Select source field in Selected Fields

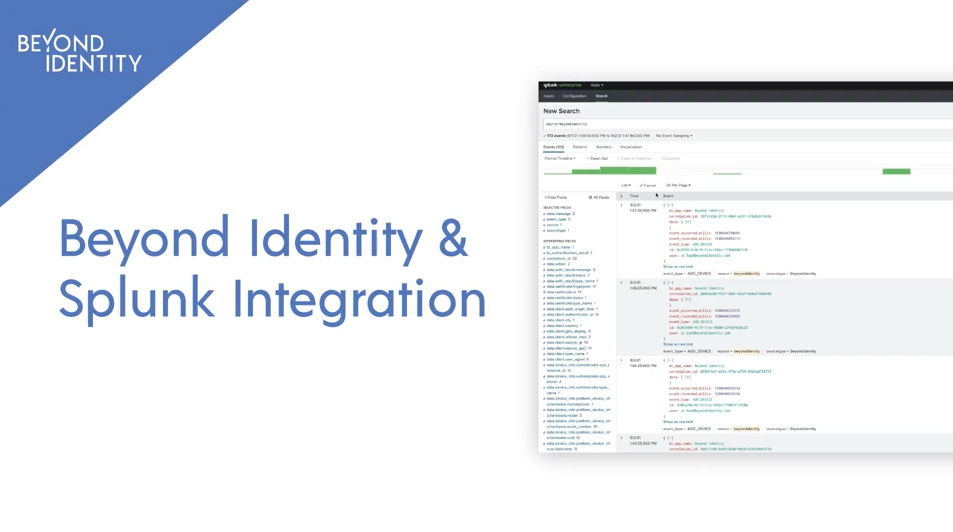click(552, 225)
